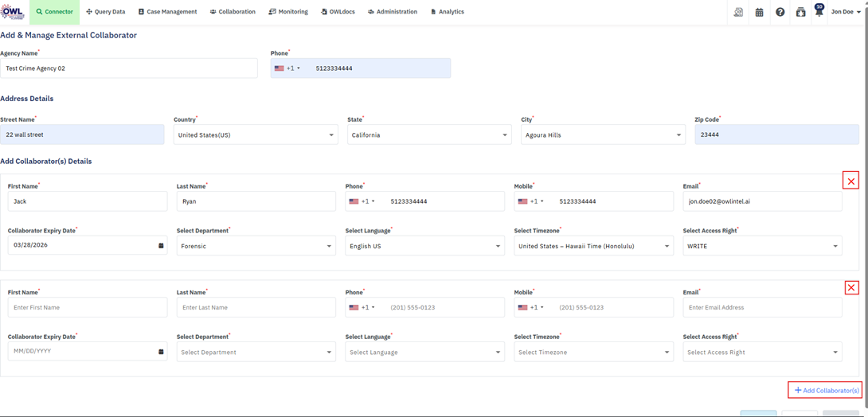
Task: Change Access Right dropdown set to WRITE
Action: coord(762,246)
